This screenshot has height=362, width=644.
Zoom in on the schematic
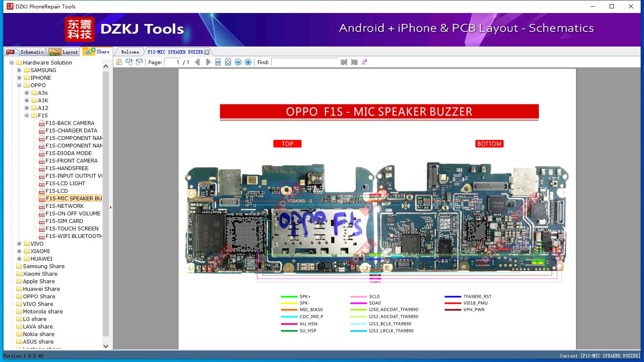248,62
